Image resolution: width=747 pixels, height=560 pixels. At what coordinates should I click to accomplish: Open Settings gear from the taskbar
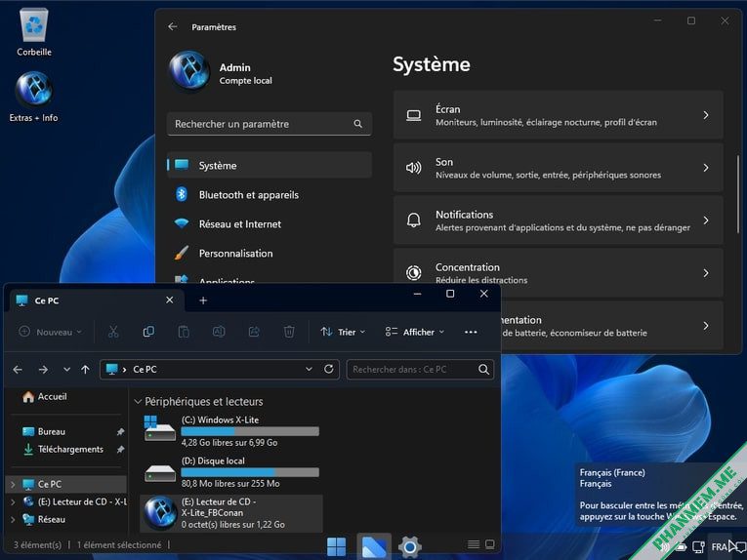point(410,546)
